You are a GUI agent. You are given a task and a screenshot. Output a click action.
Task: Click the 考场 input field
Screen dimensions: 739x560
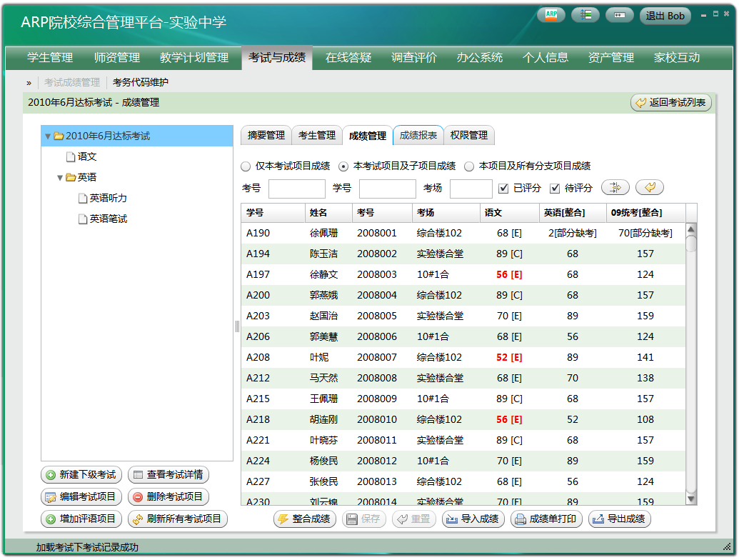coord(471,189)
